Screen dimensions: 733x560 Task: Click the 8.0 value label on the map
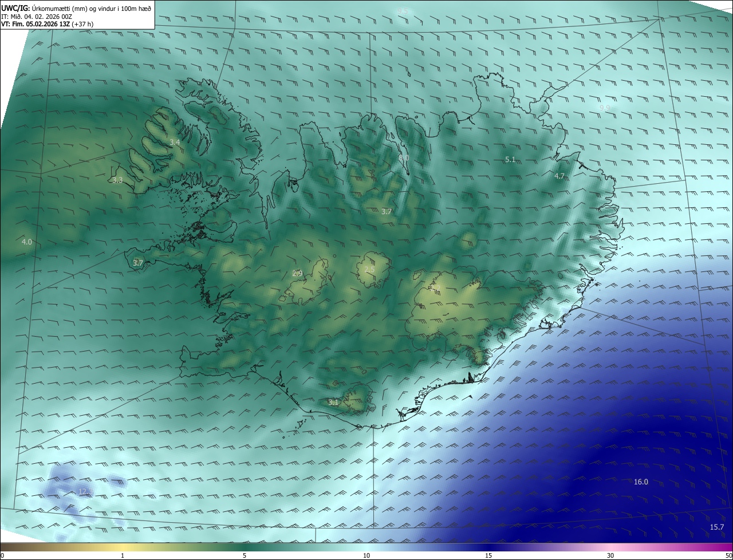(404, 157)
